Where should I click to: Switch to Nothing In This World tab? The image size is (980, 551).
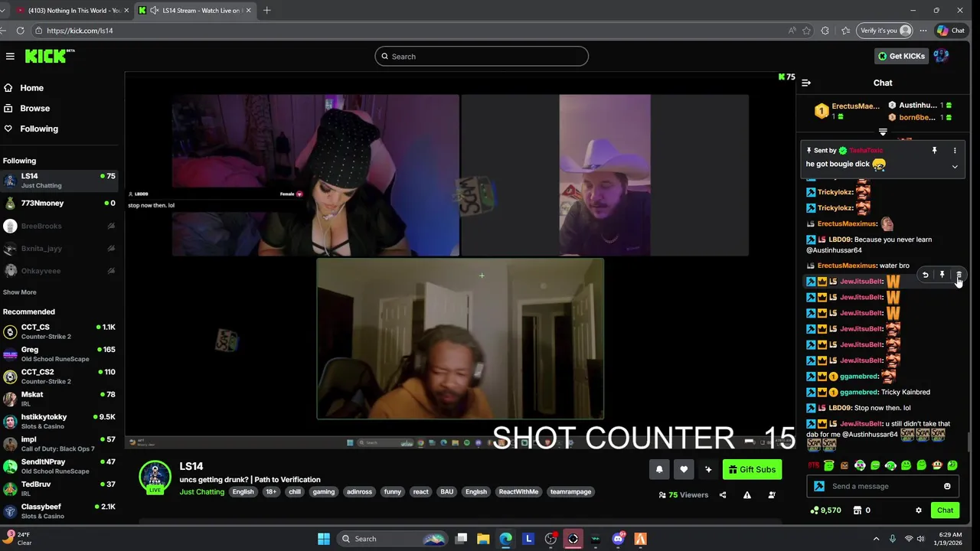(x=73, y=11)
